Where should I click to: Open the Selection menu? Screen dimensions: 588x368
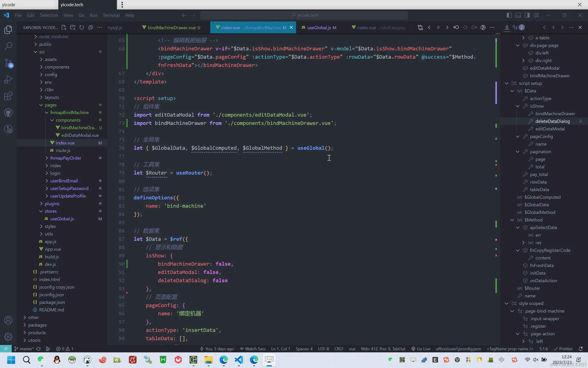[x=49, y=15]
